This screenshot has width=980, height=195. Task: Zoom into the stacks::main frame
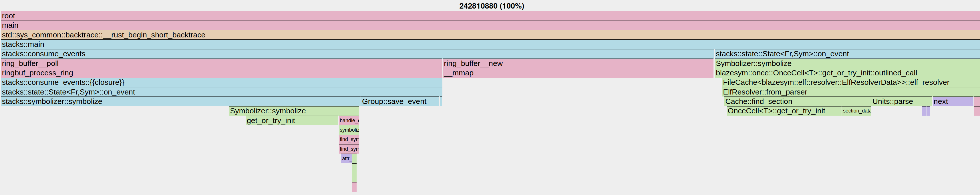(x=490, y=45)
